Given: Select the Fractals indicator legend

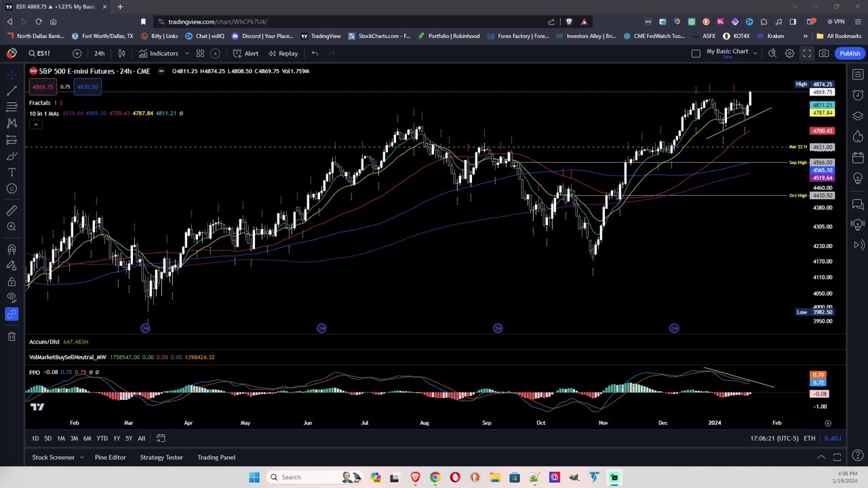Looking at the screenshot, I should click(39, 103).
